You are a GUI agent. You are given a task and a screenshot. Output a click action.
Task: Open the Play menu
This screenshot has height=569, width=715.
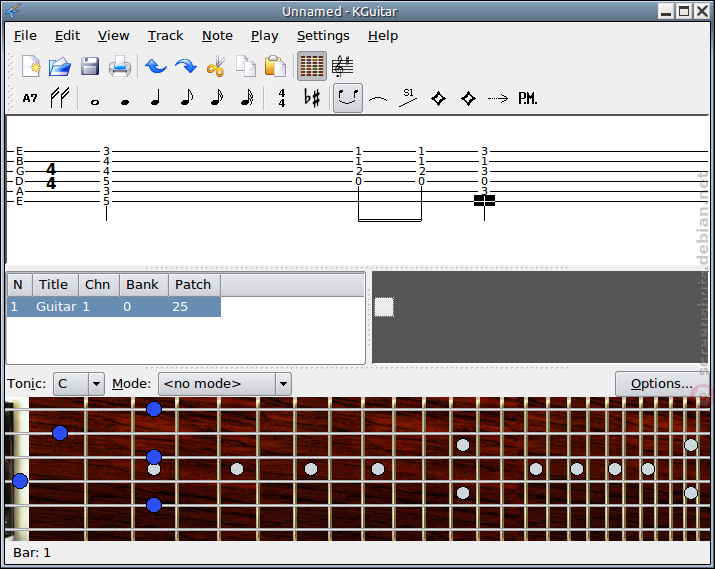click(x=264, y=36)
